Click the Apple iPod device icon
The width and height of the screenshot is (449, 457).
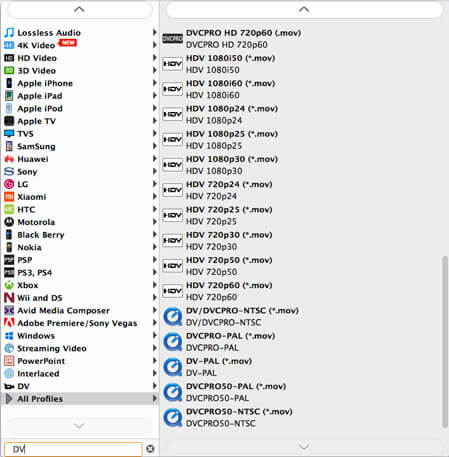click(9, 108)
